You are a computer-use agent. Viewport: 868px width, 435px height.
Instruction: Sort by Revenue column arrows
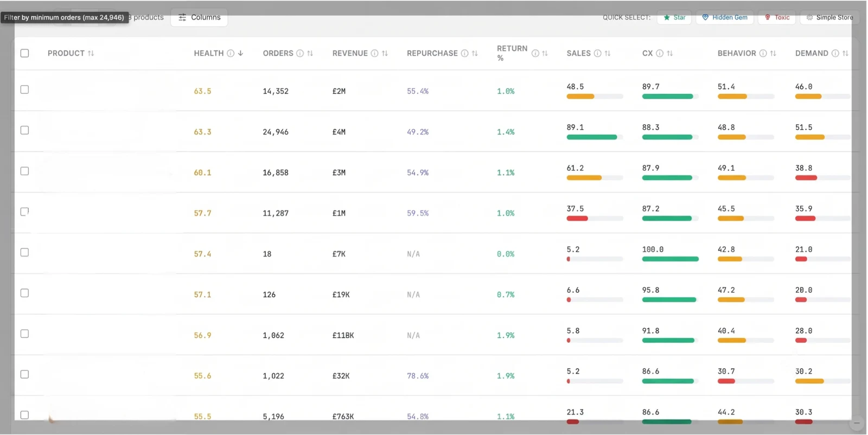click(385, 53)
